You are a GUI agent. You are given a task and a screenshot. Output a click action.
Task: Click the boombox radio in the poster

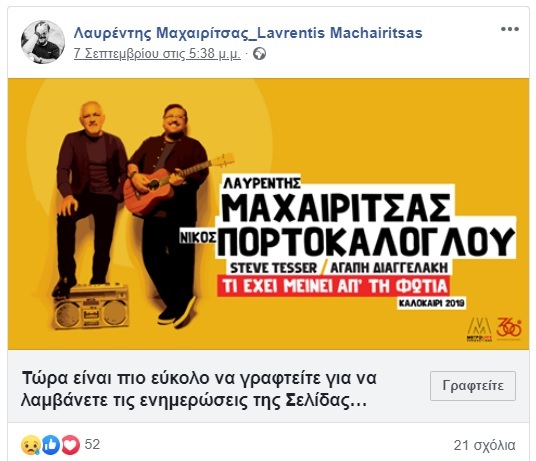92,306
